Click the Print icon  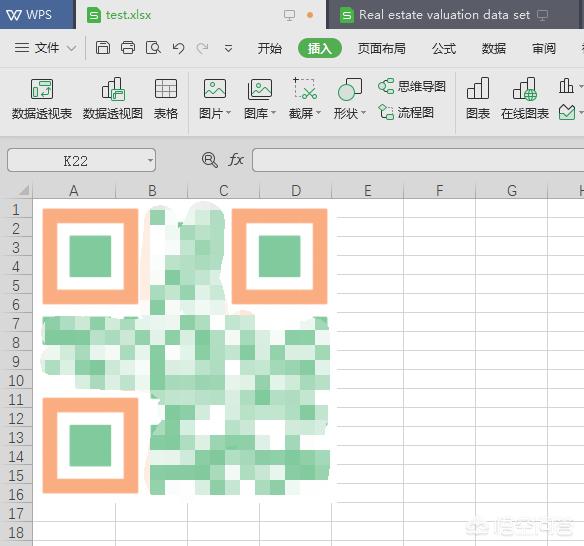pos(128,48)
